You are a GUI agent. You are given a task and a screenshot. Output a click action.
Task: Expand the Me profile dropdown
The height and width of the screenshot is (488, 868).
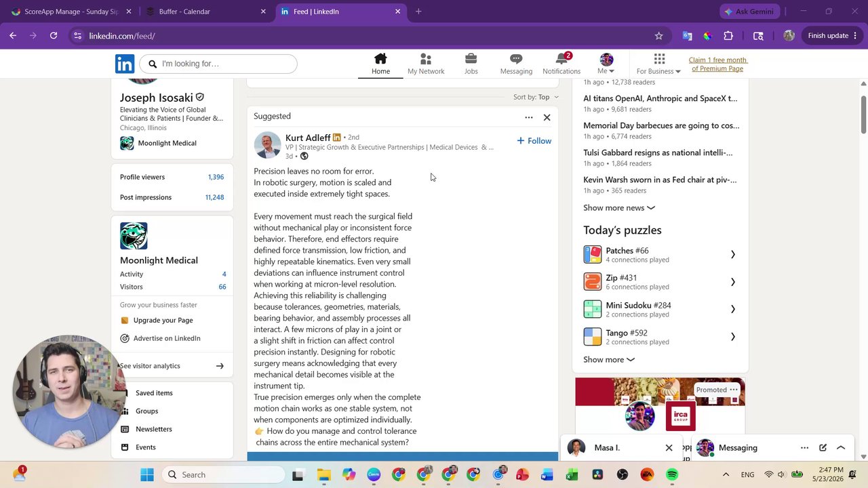pyautogui.click(x=606, y=64)
